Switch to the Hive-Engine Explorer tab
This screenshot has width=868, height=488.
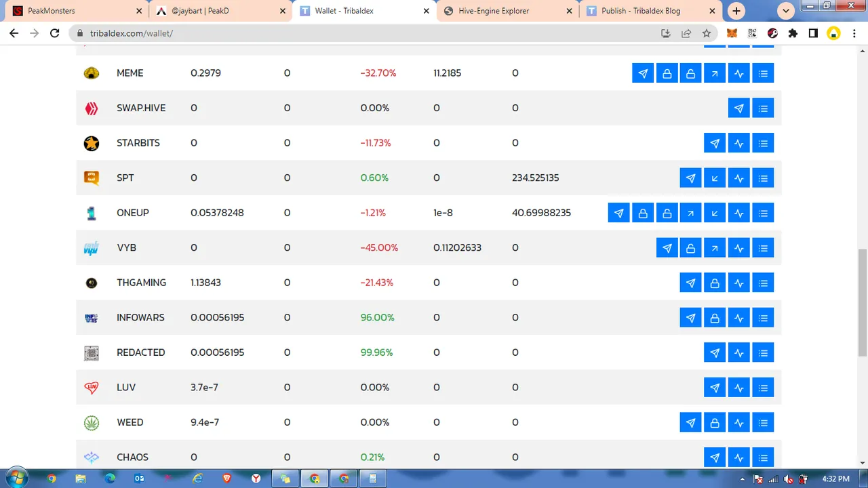[507, 11]
